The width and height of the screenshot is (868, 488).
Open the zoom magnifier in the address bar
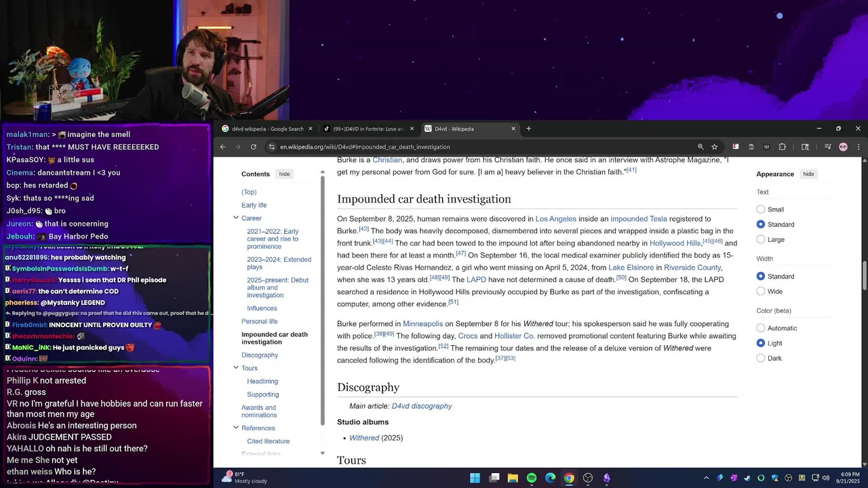(701, 147)
